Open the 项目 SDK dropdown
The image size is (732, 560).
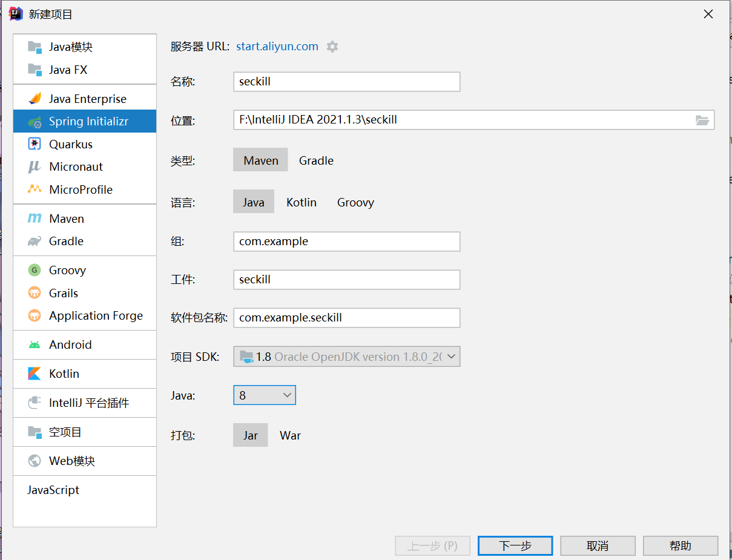[347, 357]
